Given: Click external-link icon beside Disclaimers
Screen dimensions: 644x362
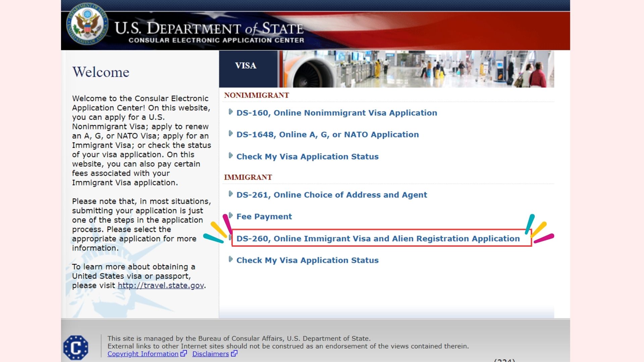Looking at the screenshot, I should [234, 353].
